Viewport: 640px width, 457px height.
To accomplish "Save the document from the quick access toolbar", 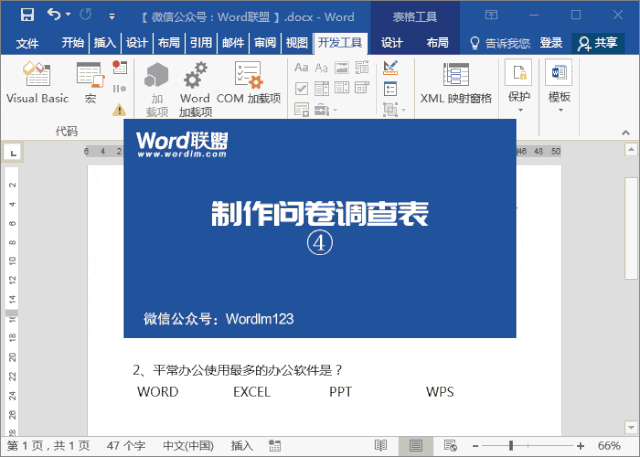I will (x=27, y=15).
